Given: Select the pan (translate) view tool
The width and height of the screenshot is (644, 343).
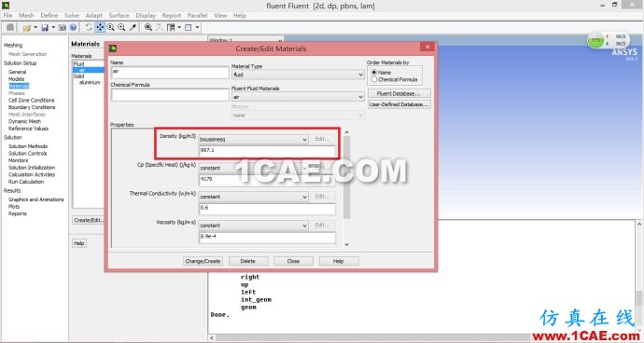Looking at the screenshot, I should coord(100,27).
